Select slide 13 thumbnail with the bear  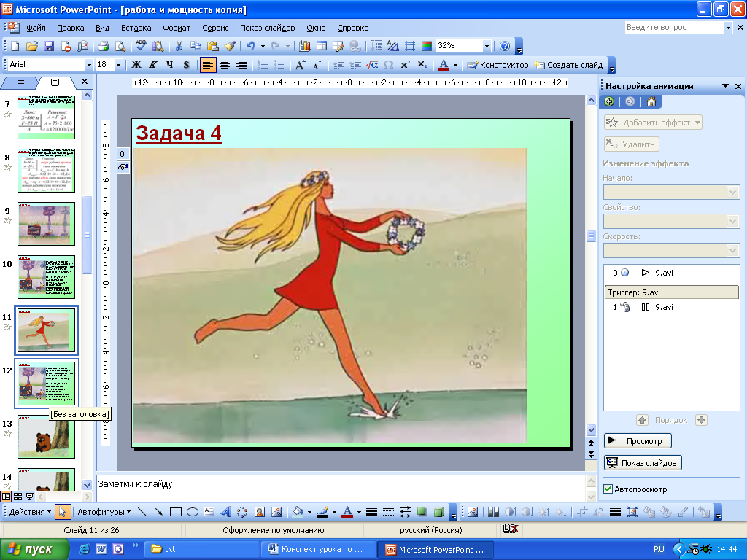[46, 437]
